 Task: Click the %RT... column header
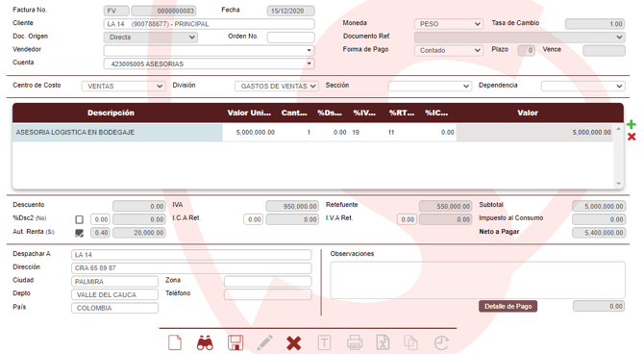(x=402, y=113)
